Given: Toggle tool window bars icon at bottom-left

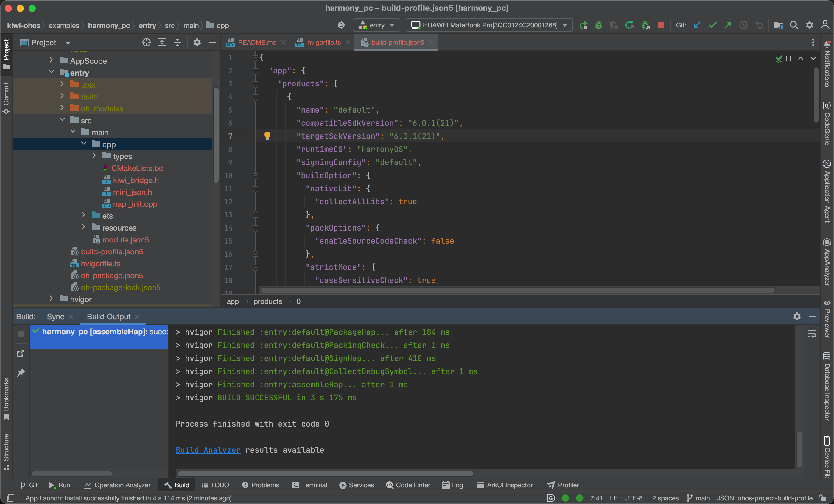Looking at the screenshot, I should pos(11,498).
